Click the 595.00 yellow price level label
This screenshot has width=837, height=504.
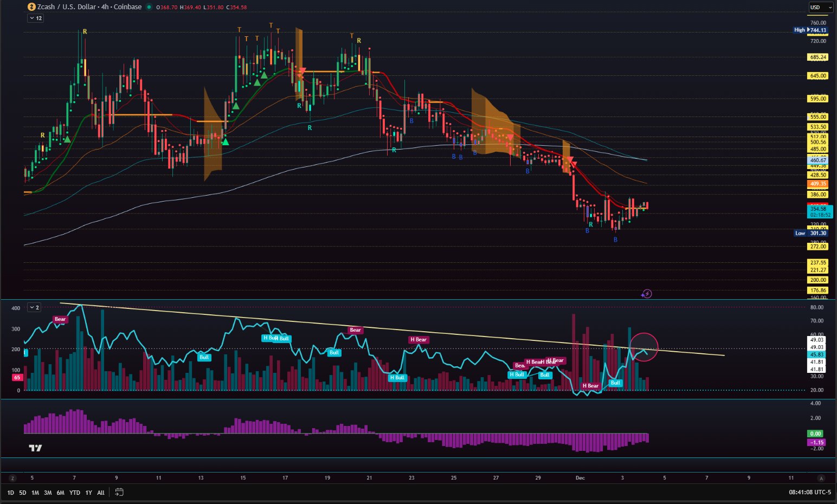pyautogui.click(x=818, y=99)
